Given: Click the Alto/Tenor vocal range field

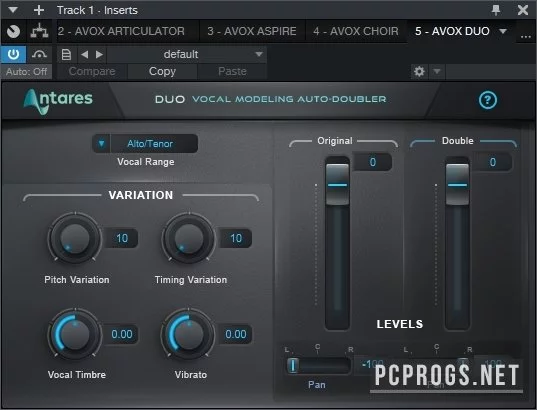Looking at the screenshot, I should coord(154,144).
